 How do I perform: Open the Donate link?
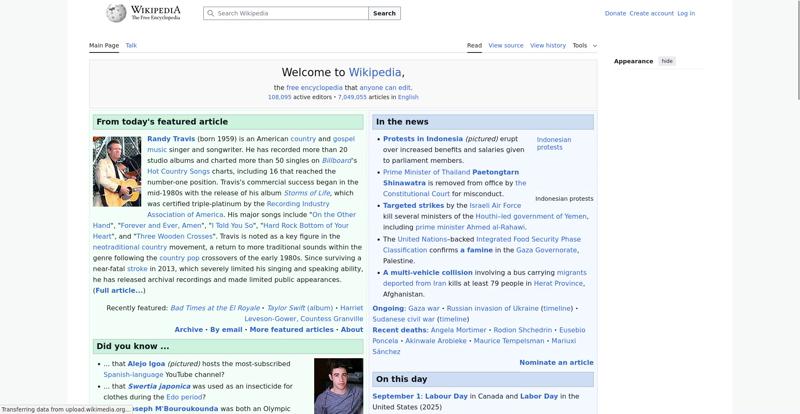(x=615, y=13)
